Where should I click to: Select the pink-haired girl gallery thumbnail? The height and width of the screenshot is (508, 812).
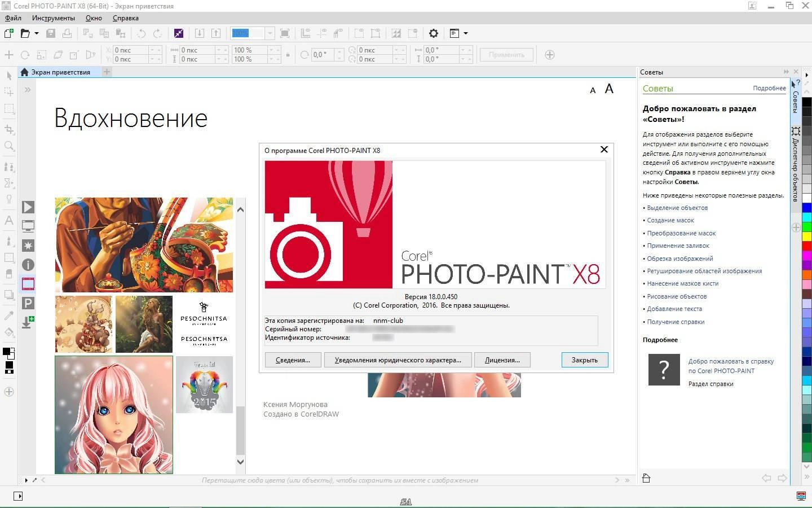(x=114, y=415)
